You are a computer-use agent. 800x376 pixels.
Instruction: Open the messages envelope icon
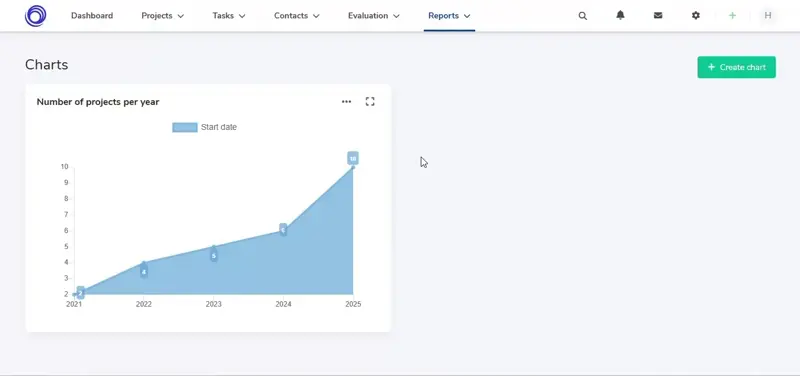658,16
